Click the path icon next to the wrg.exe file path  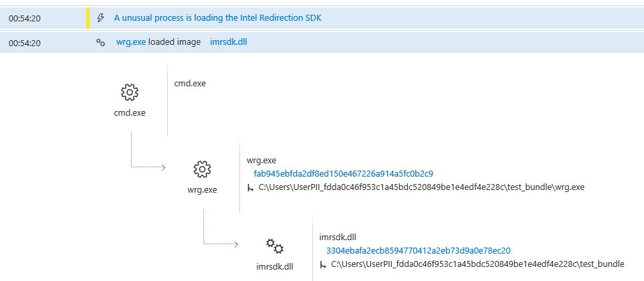pyautogui.click(x=250, y=188)
